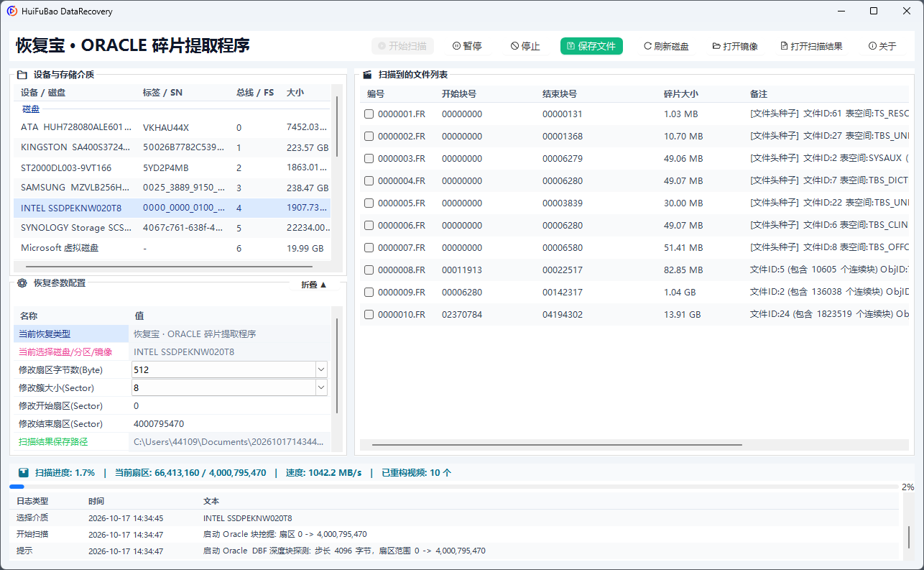924x570 pixels.
Task: Open the 修改扇区字节数 dropdown arrow
Action: coord(320,369)
